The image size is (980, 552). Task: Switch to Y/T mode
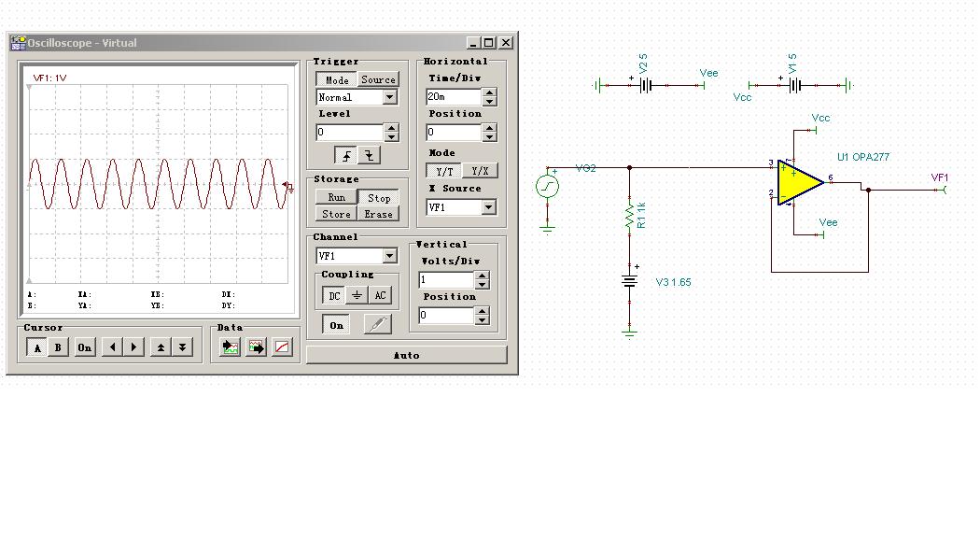(444, 171)
